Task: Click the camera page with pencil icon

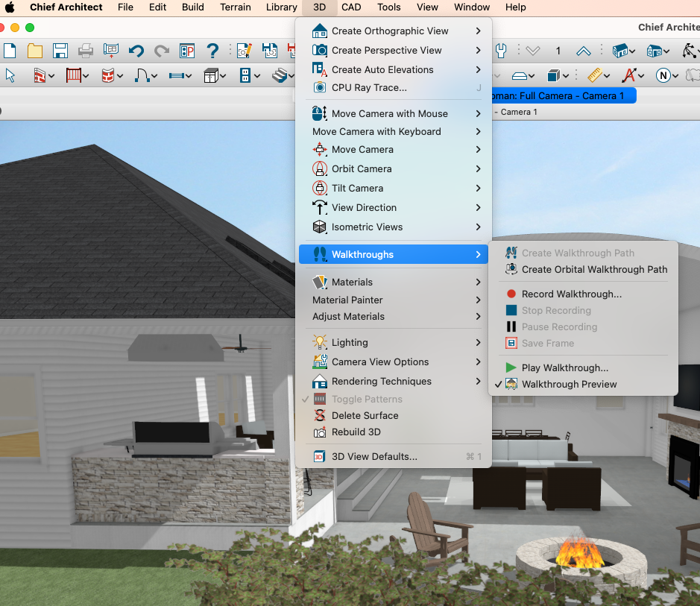Action: [245, 51]
